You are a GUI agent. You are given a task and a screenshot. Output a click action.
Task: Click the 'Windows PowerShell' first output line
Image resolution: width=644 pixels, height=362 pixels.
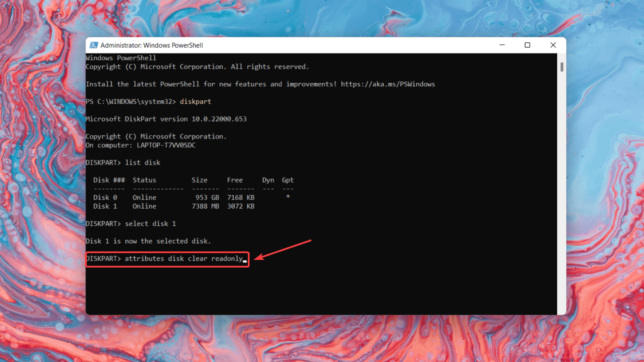pos(121,58)
